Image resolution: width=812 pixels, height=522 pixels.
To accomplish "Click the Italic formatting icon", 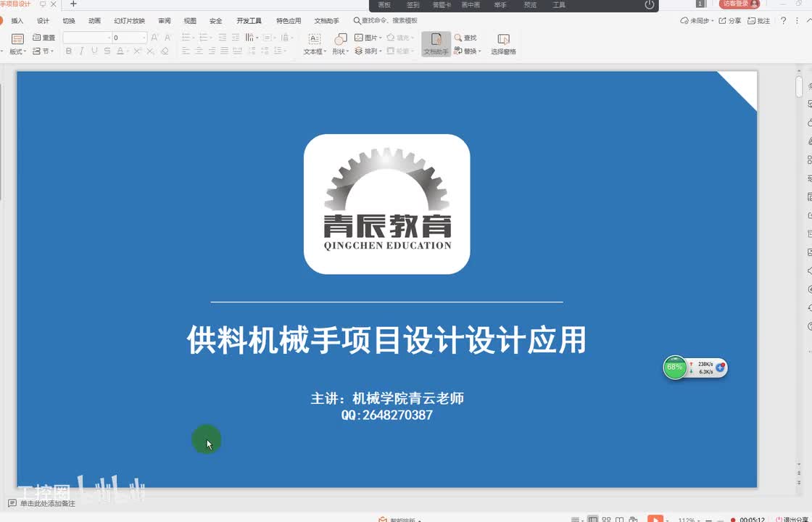I will 81,51.
